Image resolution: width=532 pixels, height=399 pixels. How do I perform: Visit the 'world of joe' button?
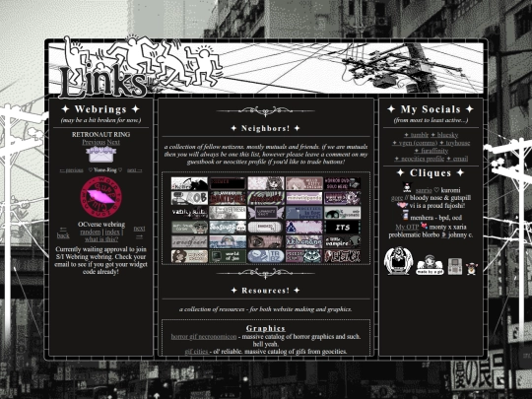click(228, 256)
